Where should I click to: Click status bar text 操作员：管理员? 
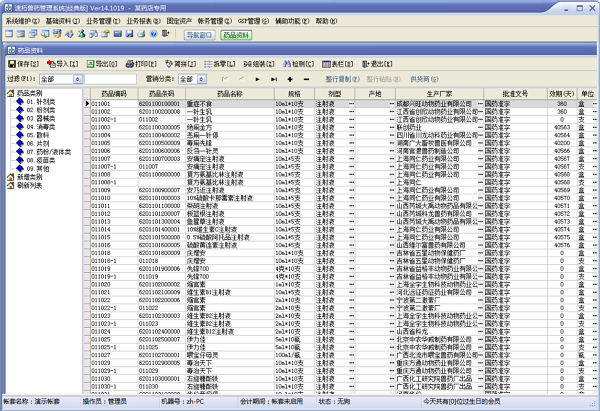104,401
